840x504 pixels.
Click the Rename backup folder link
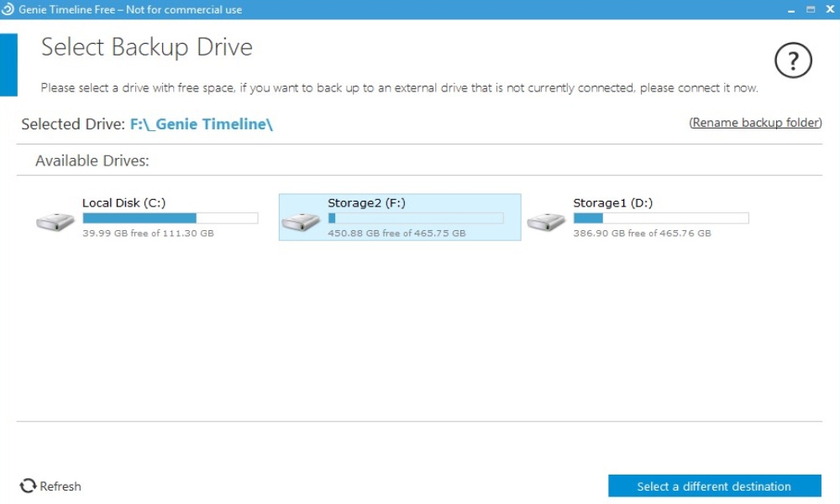point(755,123)
